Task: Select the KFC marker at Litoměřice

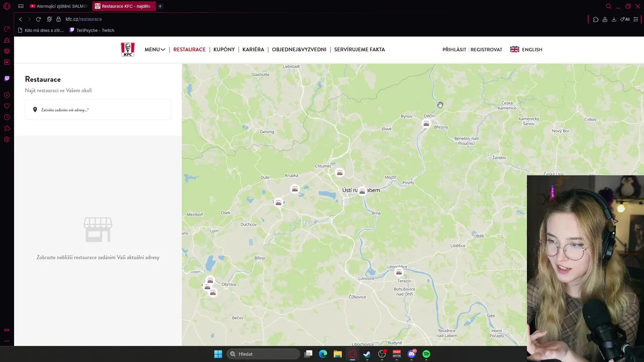Action: pyautogui.click(x=398, y=272)
